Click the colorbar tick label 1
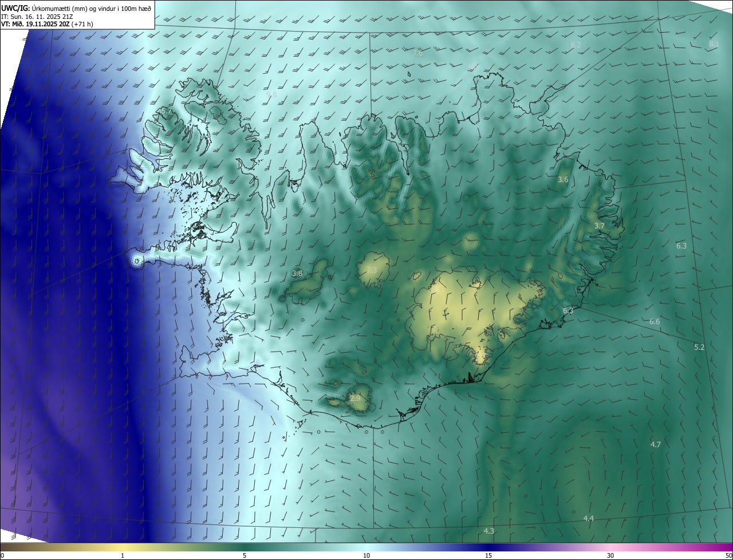The image size is (733, 560). click(x=123, y=556)
